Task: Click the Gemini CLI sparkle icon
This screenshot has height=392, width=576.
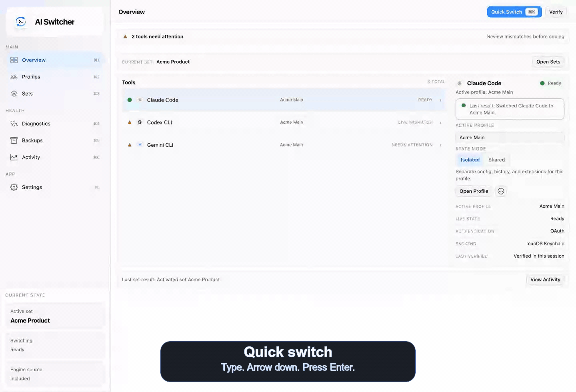Action: coord(140,145)
